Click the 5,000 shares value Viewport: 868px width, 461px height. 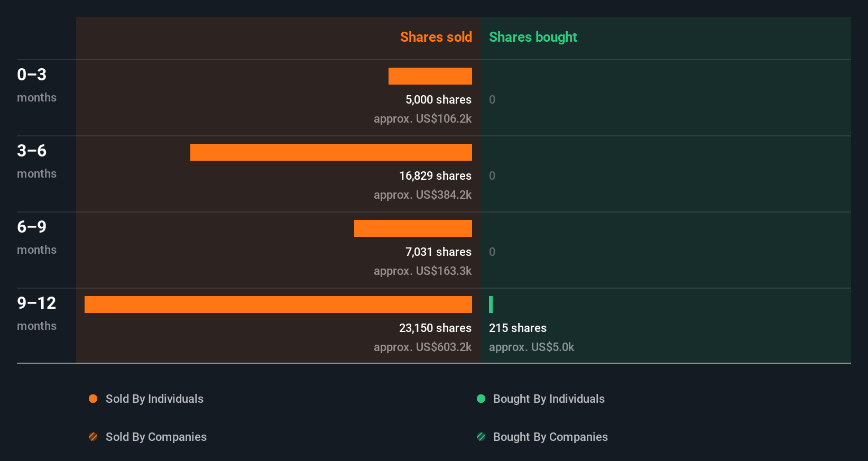click(x=438, y=99)
